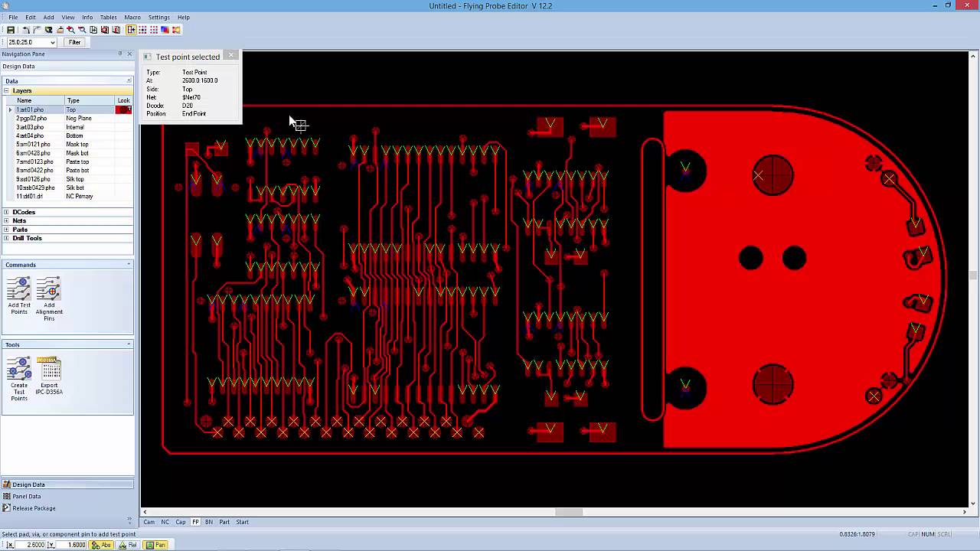The height and width of the screenshot is (551, 980).
Task: Close the Navigation Pane
Action: (129, 54)
